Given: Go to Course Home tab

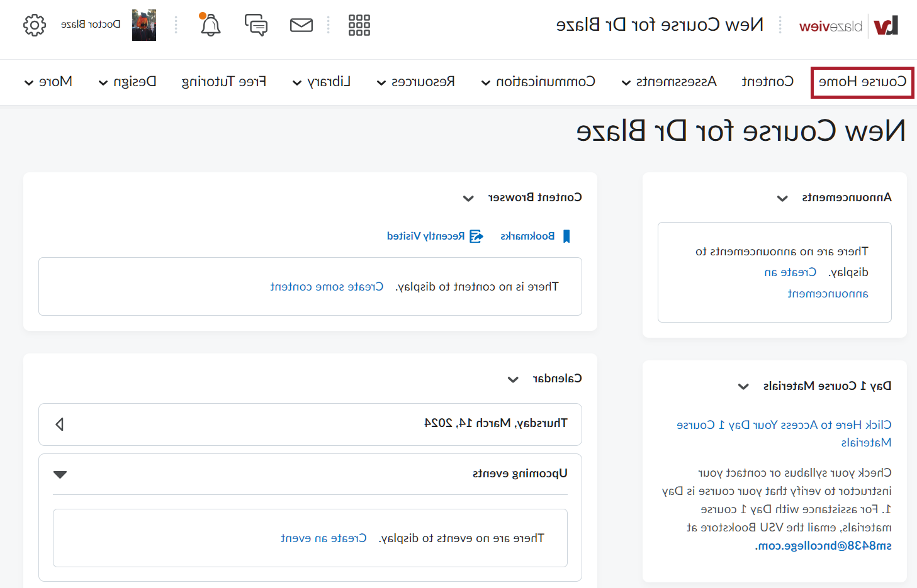Looking at the screenshot, I should [862, 82].
